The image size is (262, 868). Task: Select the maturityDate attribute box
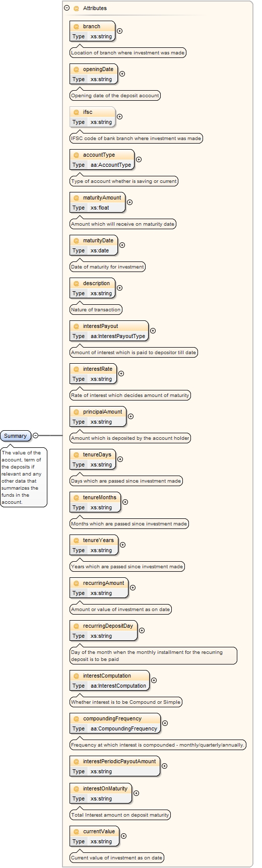[94, 245]
